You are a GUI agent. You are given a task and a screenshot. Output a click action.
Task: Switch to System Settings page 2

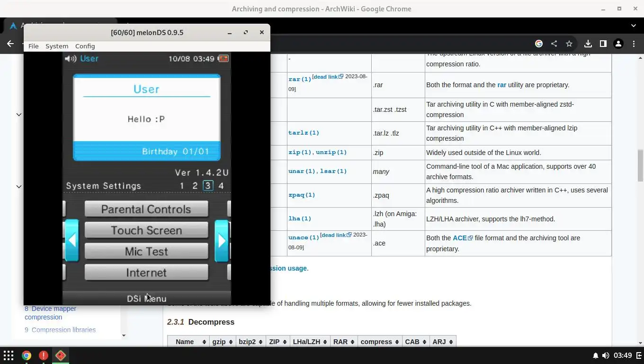click(195, 186)
